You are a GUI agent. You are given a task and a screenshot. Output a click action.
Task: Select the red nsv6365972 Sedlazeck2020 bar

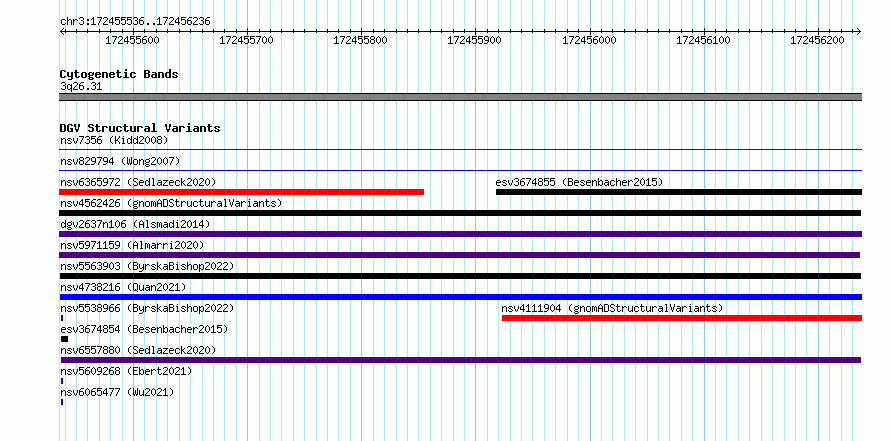(x=242, y=192)
